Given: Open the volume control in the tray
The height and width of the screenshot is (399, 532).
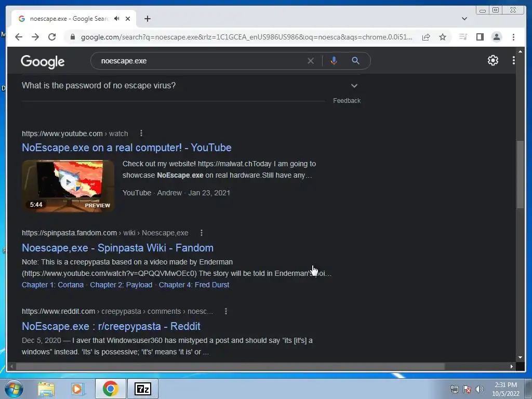Looking at the screenshot, I should 480,389.
